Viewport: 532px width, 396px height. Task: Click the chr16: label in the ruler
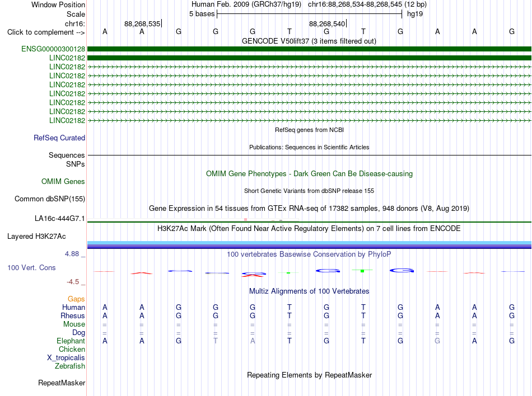tap(75, 23)
